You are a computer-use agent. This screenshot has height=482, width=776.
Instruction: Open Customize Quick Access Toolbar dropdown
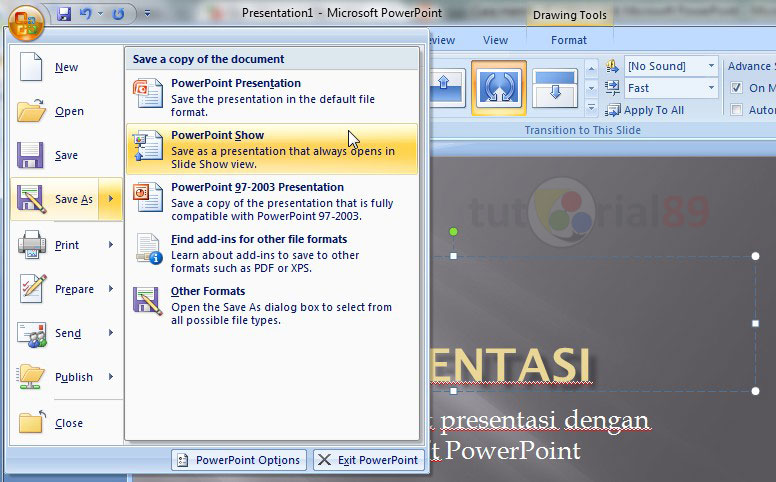tap(147, 14)
